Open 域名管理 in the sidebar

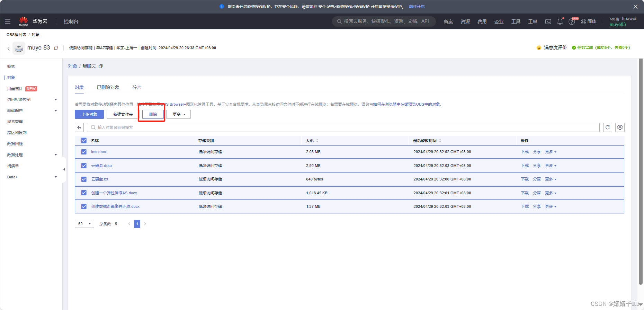[15, 122]
